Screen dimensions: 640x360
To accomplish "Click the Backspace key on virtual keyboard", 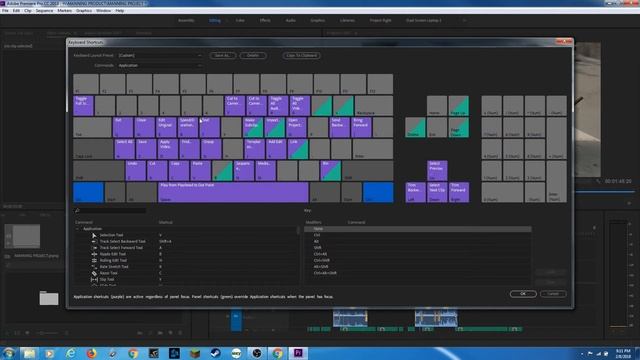I will tap(374, 106).
